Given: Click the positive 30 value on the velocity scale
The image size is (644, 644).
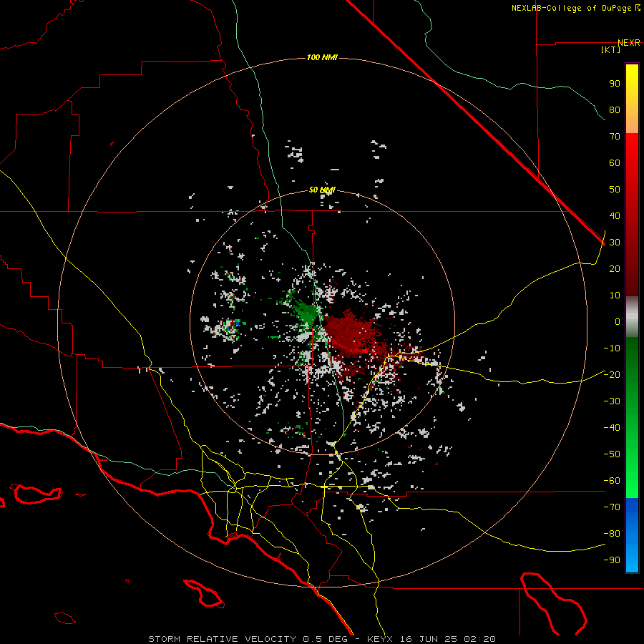Looking at the screenshot, I should pos(615,243).
